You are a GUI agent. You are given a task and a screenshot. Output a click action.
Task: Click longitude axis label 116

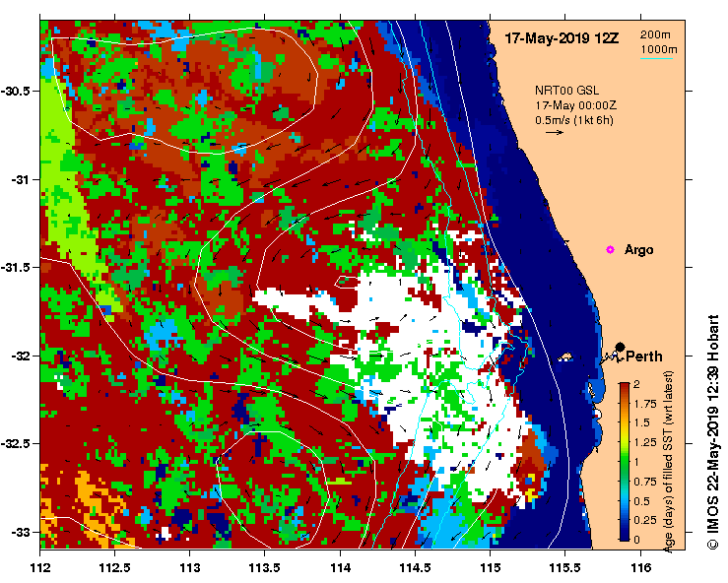tap(640, 567)
